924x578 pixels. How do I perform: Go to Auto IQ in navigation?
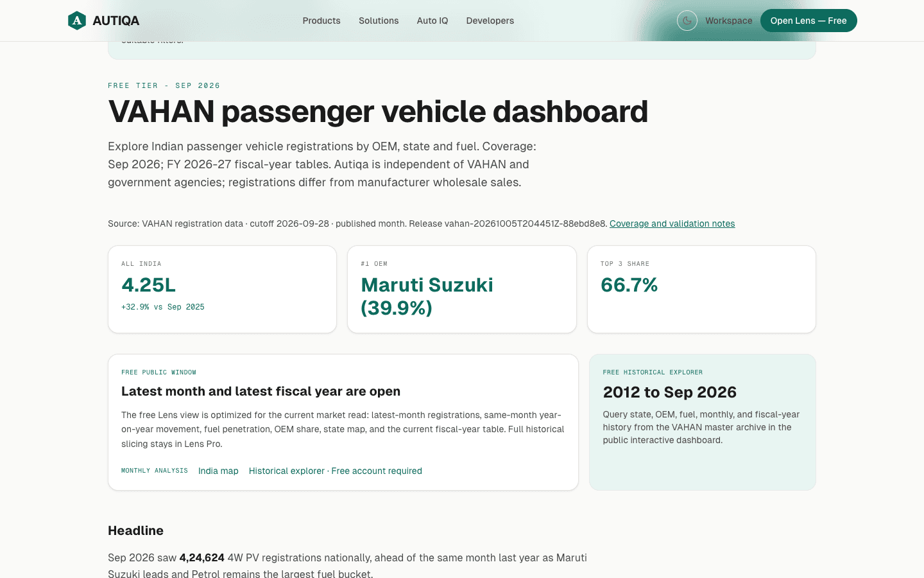(432, 21)
